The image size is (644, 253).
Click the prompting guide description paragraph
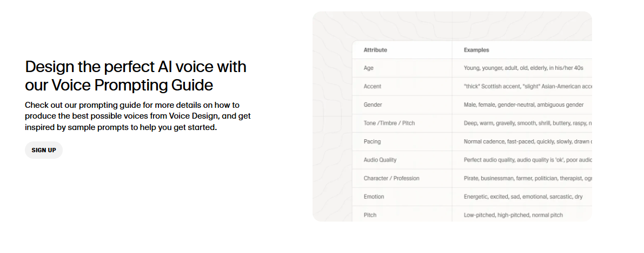coord(137,116)
